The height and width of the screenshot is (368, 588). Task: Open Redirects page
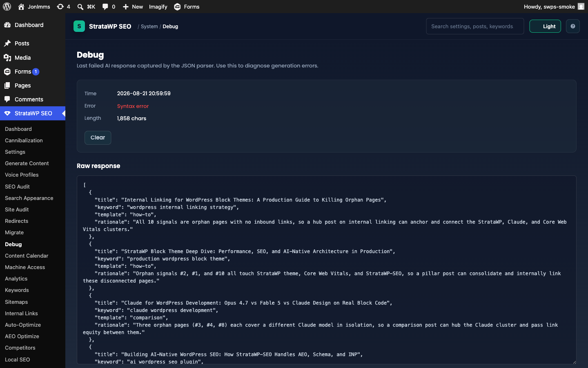click(x=16, y=221)
